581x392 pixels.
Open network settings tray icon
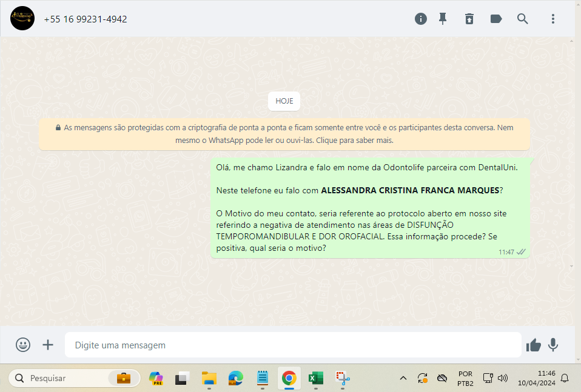[488, 378]
